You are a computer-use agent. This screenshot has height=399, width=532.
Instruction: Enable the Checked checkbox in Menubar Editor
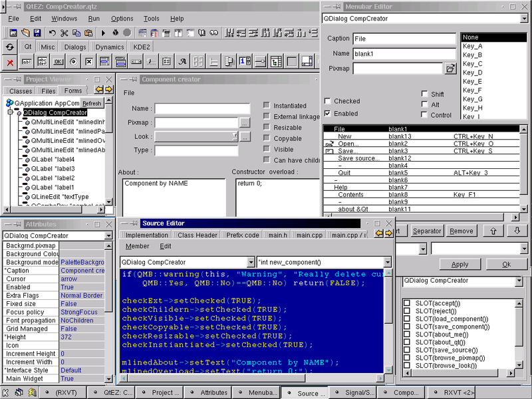[327, 101]
